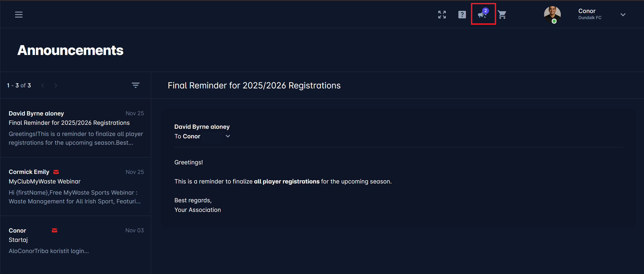Image resolution: width=644 pixels, height=274 pixels.
Task: Toggle fullscreen mode icon
Action: [442, 15]
